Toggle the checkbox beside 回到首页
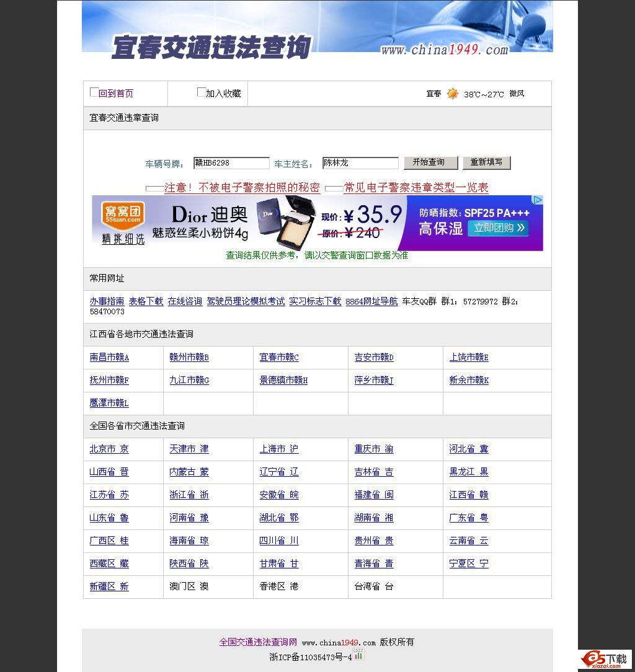Screen dimensions: 635x672 coord(94,91)
